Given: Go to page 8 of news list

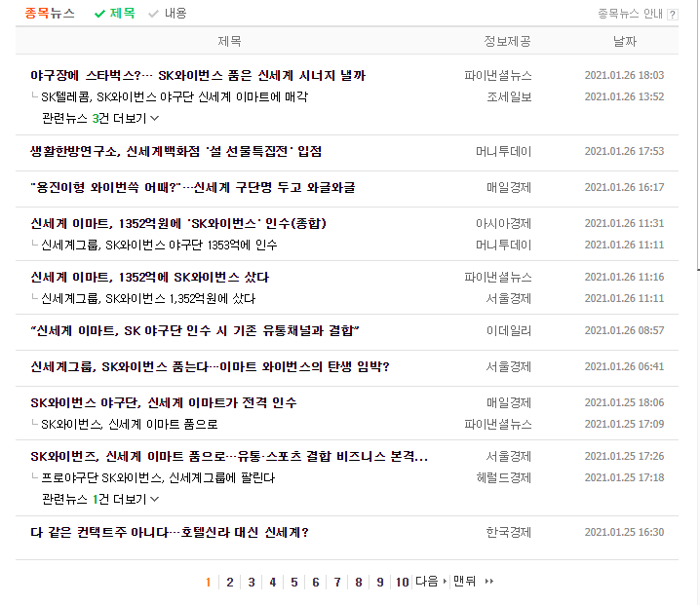Looking at the screenshot, I should point(359,582).
